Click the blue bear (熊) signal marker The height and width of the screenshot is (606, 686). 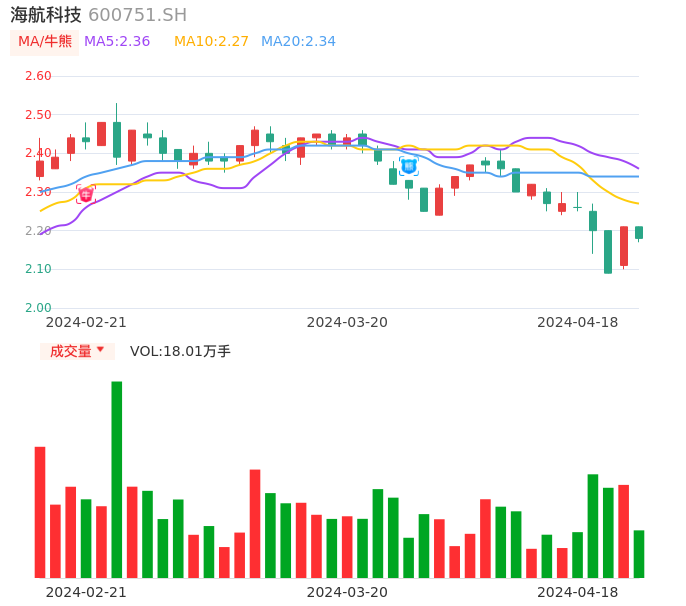pos(409,166)
